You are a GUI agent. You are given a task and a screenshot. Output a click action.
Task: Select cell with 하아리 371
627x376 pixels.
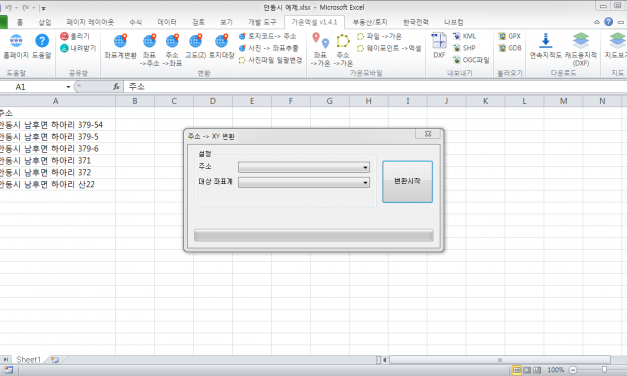point(58,161)
